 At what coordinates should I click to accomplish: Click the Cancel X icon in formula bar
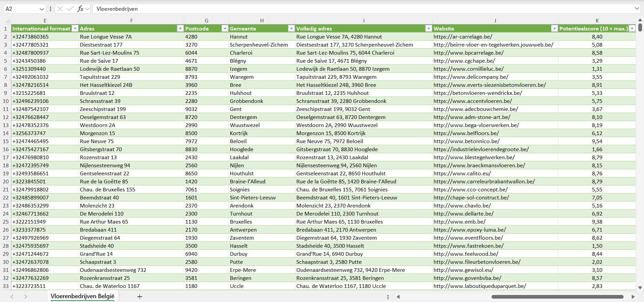point(60,9)
